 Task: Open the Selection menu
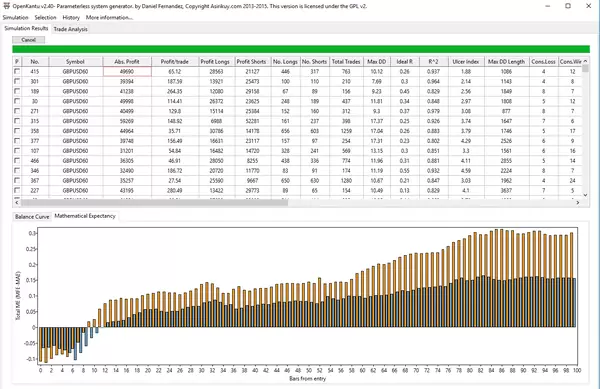[45, 18]
